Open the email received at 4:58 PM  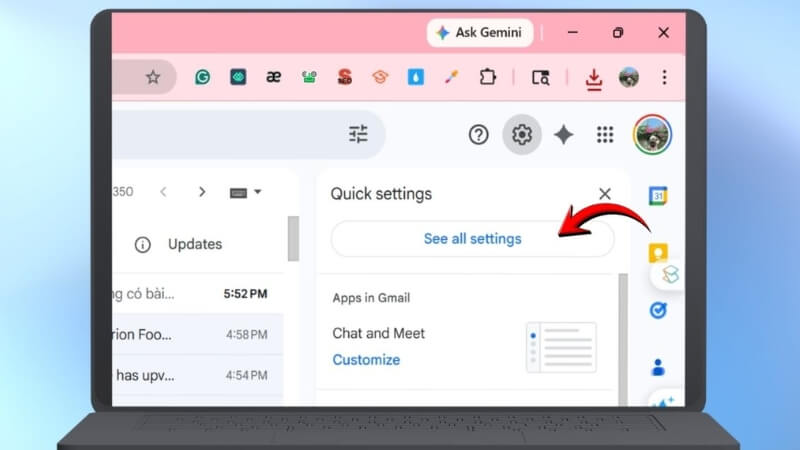click(198, 335)
